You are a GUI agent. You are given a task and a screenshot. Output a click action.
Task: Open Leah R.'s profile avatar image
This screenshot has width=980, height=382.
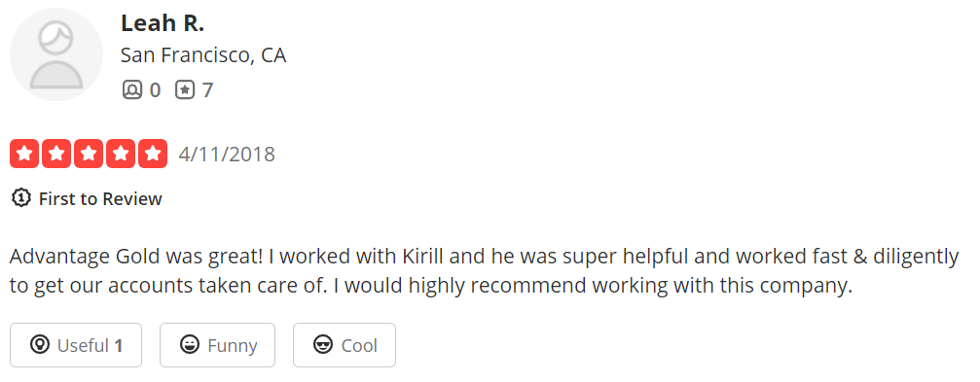56,54
